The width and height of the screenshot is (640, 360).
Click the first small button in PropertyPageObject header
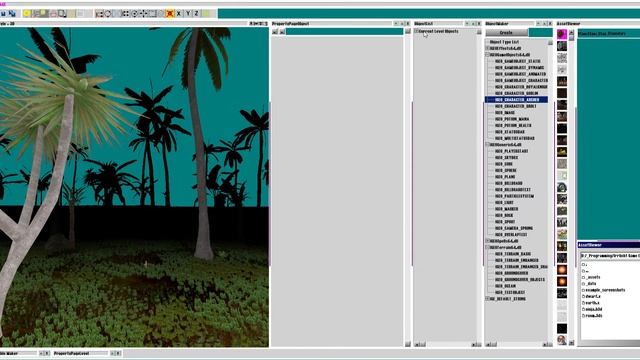click(x=275, y=31)
